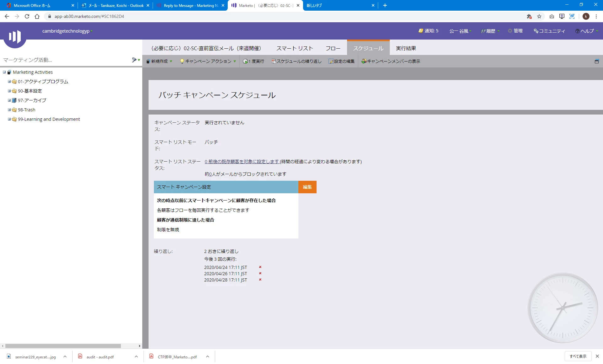Delete the 2020/04/28 scheduled run
Image resolution: width=603 pixels, height=364 pixels.
260,280
